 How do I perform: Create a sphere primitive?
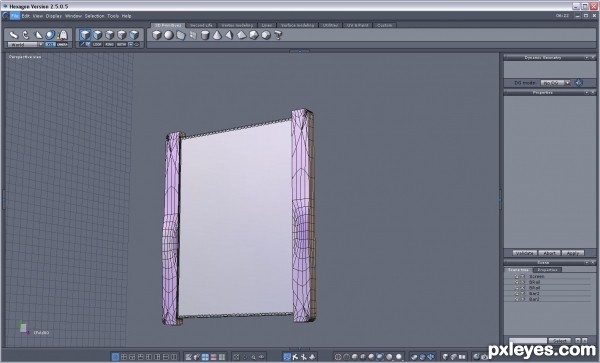[x=169, y=35]
